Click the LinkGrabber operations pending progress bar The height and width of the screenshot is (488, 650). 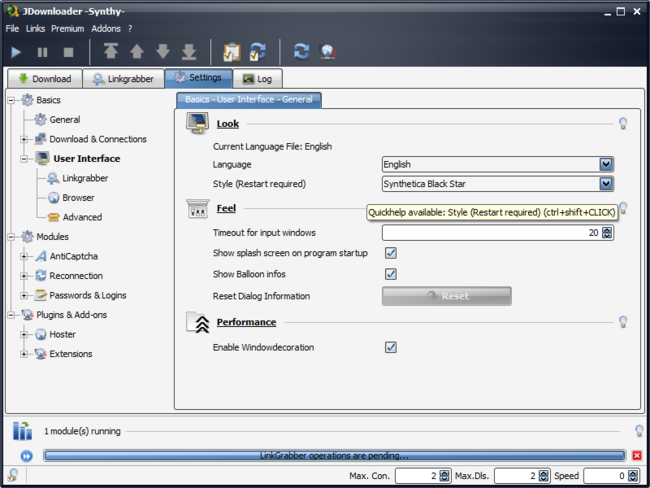tap(335, 456)
